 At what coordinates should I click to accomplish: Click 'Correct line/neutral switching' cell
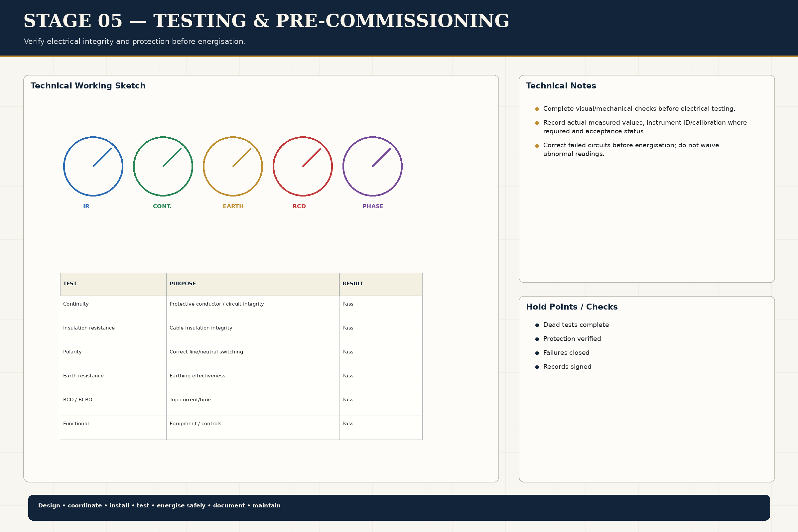[x=253, y=356]
